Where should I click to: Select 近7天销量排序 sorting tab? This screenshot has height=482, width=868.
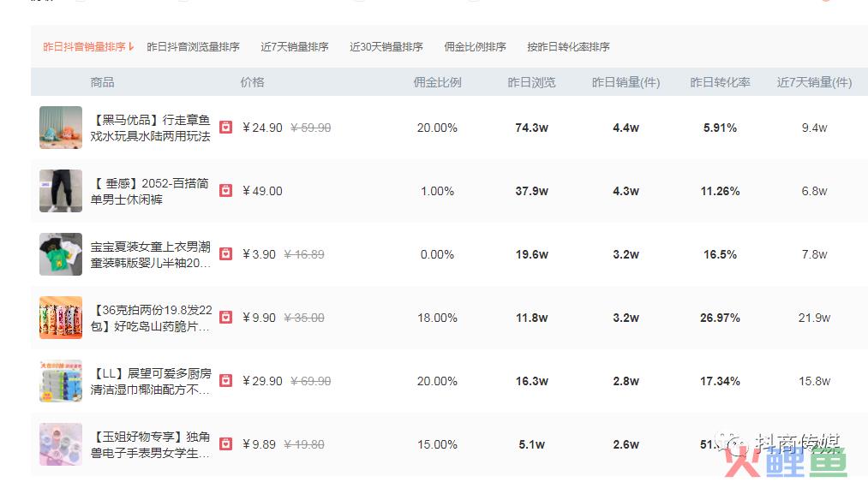(x=295, y=47)
